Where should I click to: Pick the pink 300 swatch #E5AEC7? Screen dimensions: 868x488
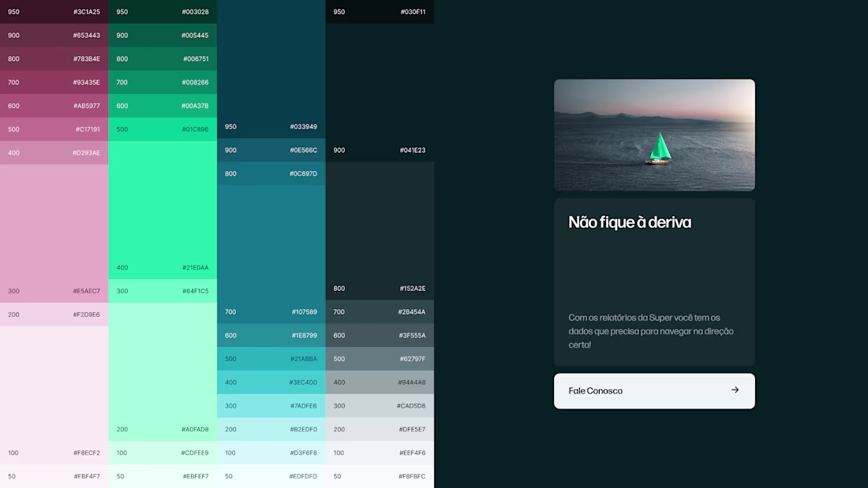(54, 233)
